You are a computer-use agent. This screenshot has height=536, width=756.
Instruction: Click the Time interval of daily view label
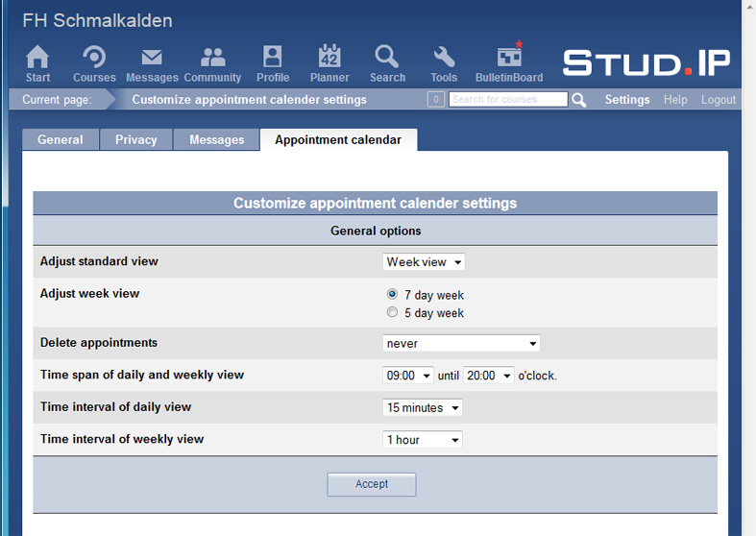pos(115,407)
